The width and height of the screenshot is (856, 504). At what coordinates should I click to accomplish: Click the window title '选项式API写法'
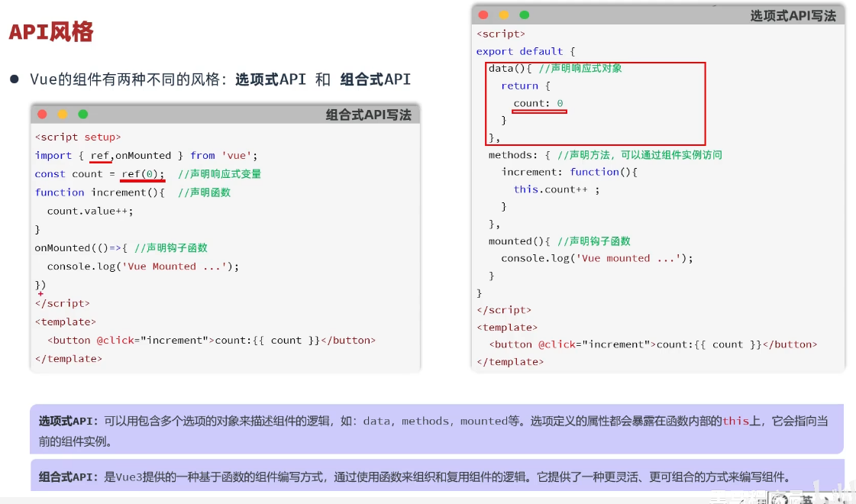point(793,16)
